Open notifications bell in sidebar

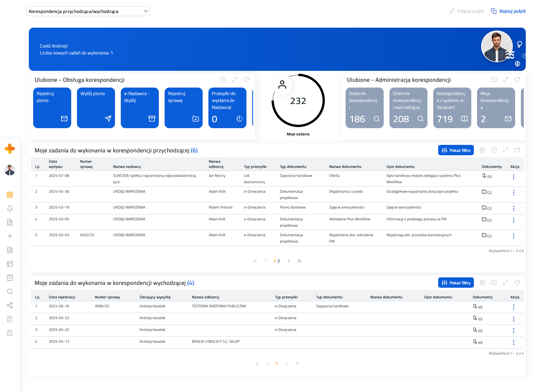(10, 209)
